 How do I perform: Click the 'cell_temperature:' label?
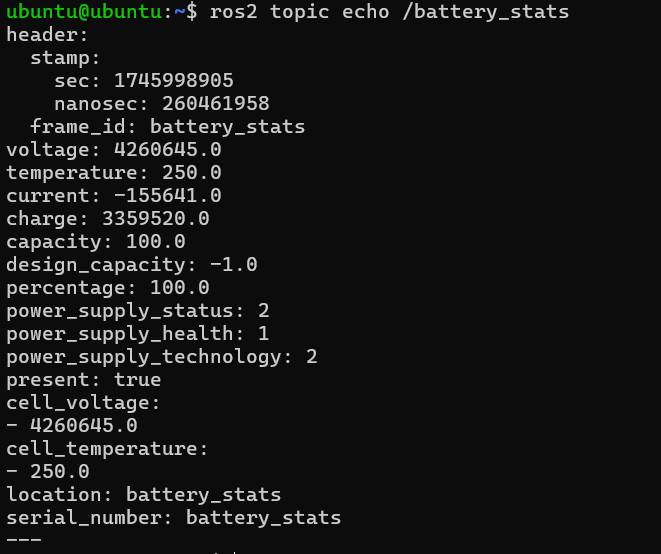coord(107,449)
